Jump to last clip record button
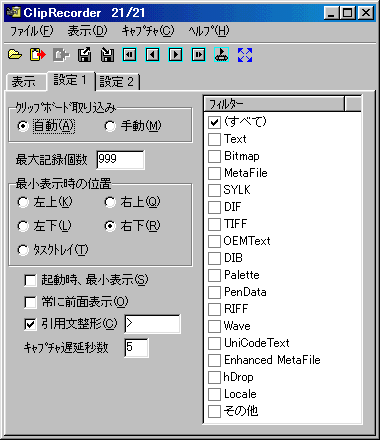 point(198,55)
